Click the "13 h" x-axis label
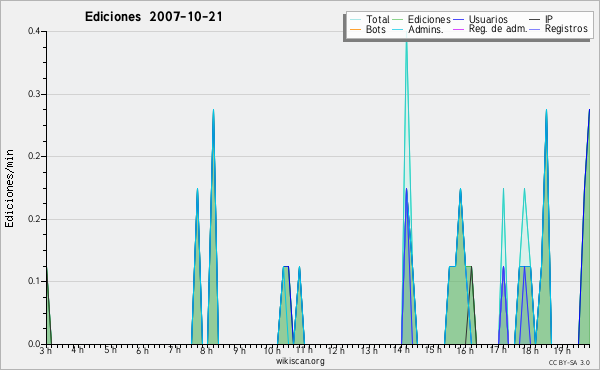600x370 pixels. click(368, 350)
